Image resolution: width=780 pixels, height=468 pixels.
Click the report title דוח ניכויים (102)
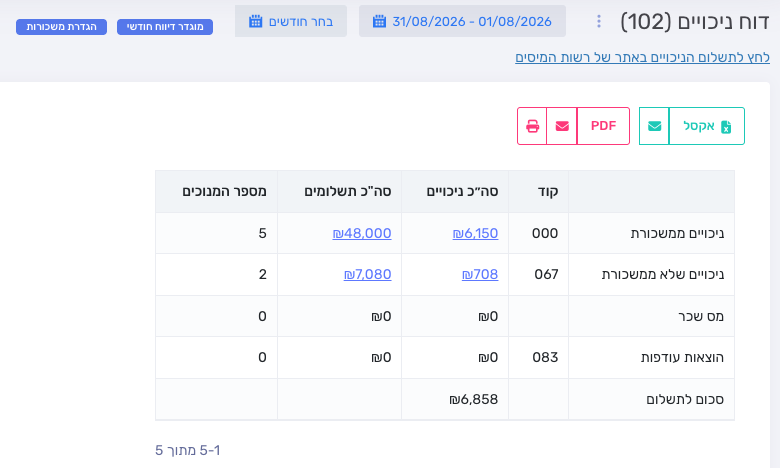(694, 22)
